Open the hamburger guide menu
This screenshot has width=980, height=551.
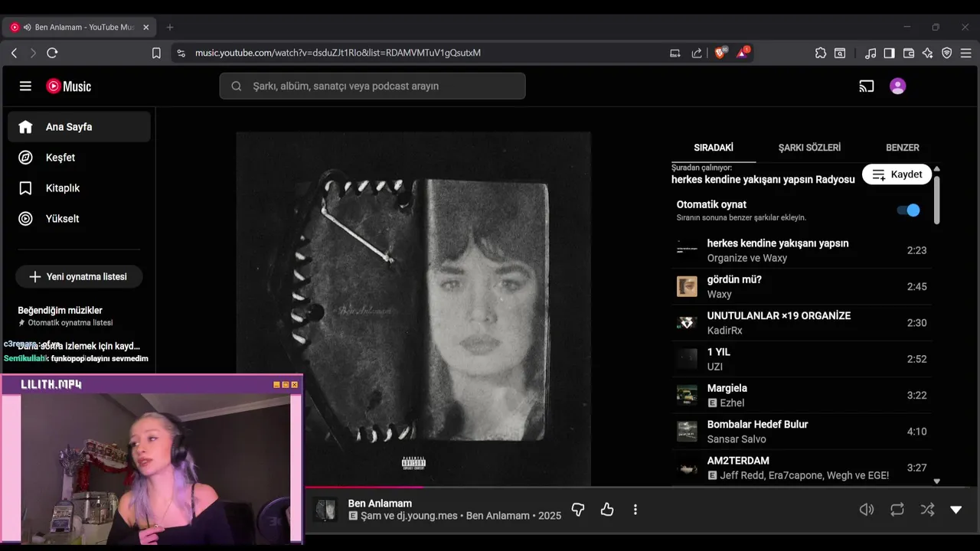(x=25, y=86)
